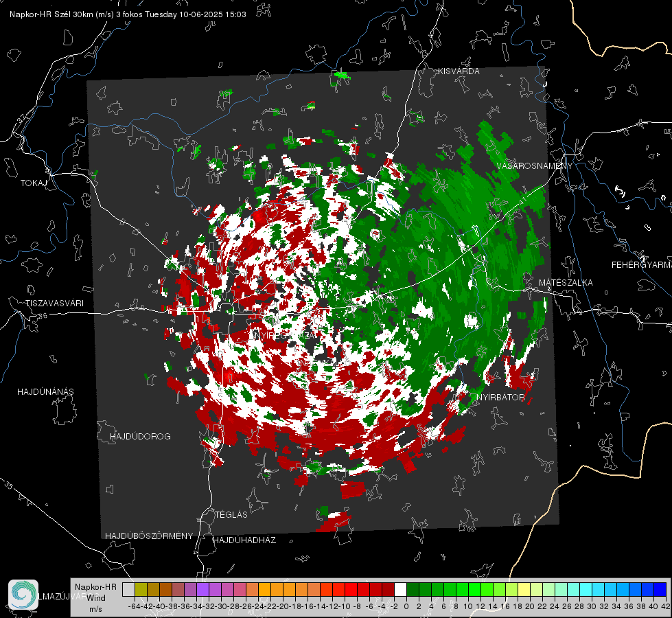
Task: Click the NYÍREGYHÁZA label at radar center
Action: pyautogui.click(x=285, y=335)
